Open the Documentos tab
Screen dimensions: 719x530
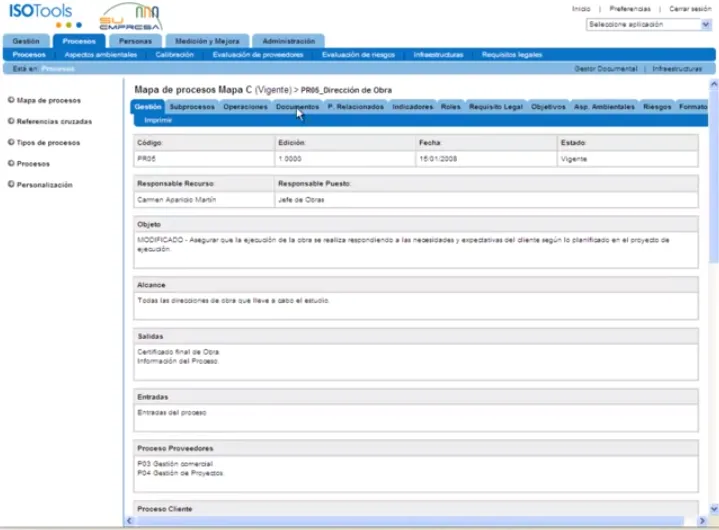pyautogui.click(x=297, y=107)
